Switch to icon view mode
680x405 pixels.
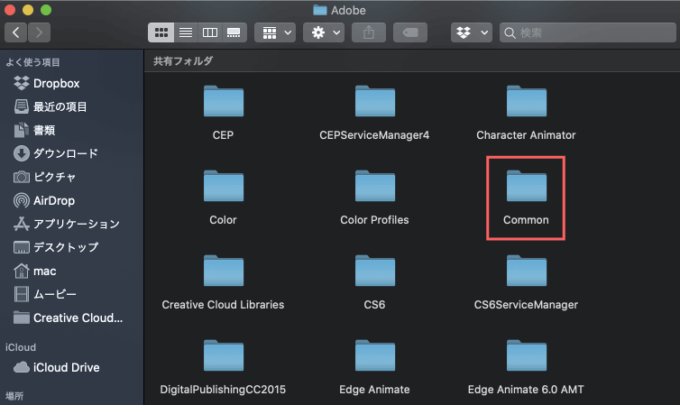(161, 33)
